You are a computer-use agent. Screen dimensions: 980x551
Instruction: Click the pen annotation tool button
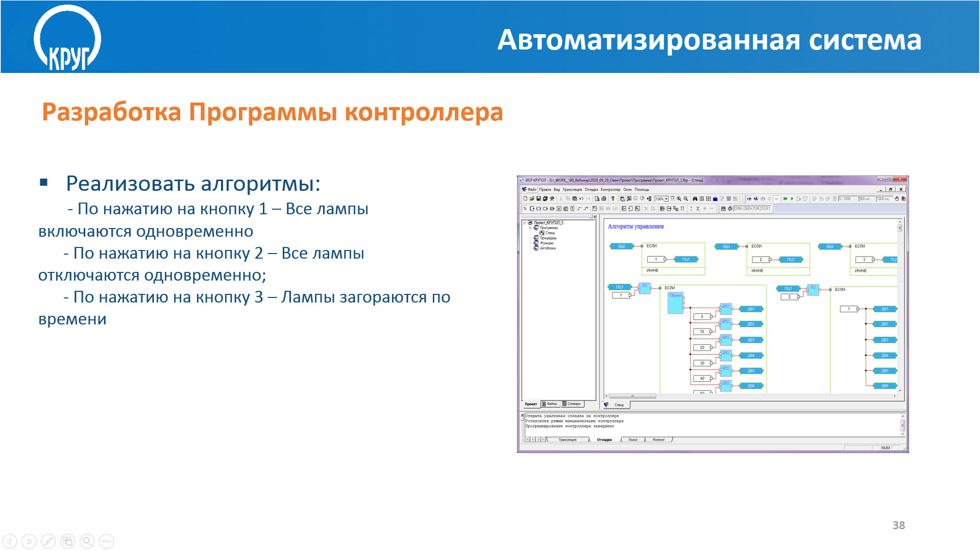click(x=48, y=541)
